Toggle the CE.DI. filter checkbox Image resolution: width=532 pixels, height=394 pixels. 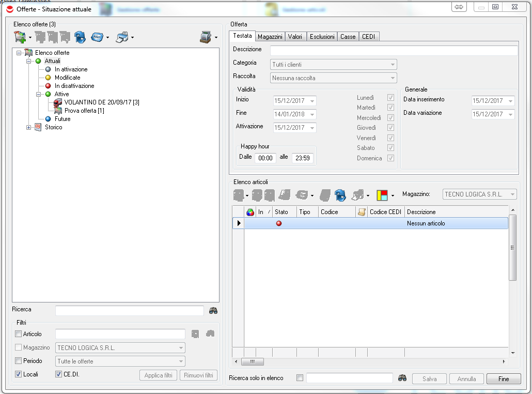click(x=58, y=374)
